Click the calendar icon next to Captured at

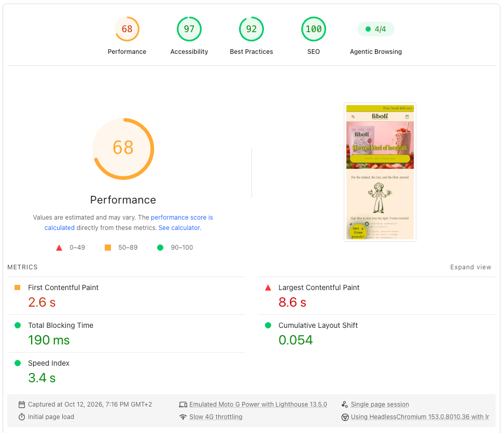pyautogui.click(x=22, y=405)
